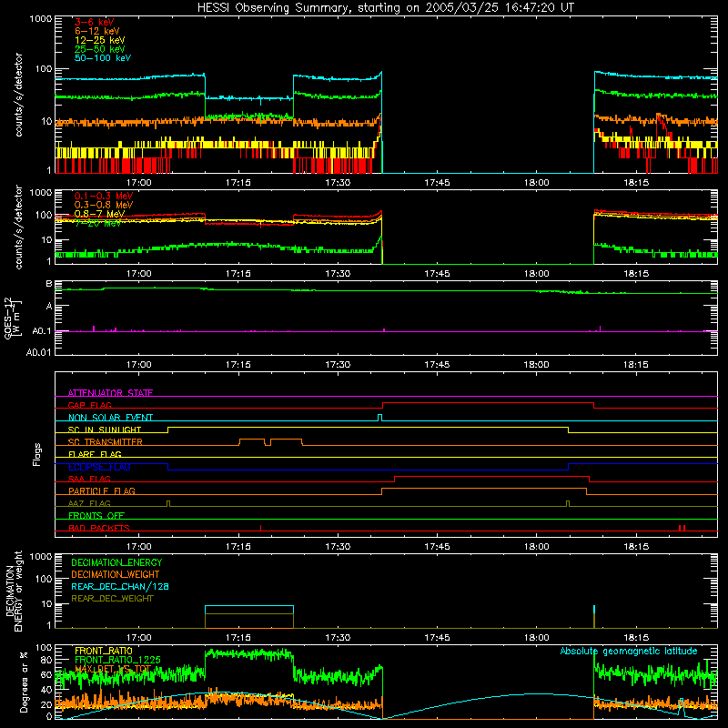Image resolution: width=728 pixels, height=728 pixels.
Task: Click the HESSI Observing Summary title text
Action: point(385,7)
